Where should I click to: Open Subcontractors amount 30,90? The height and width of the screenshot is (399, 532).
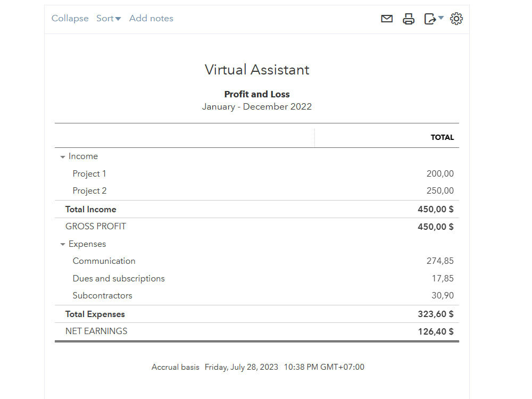[x=443, y=295]
